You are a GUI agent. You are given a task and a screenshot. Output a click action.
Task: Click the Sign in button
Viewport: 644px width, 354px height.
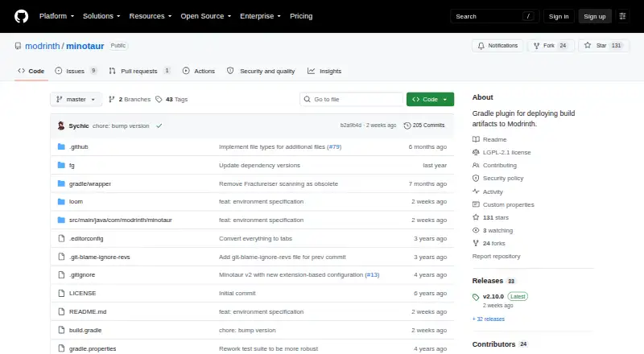pos(559,16)
